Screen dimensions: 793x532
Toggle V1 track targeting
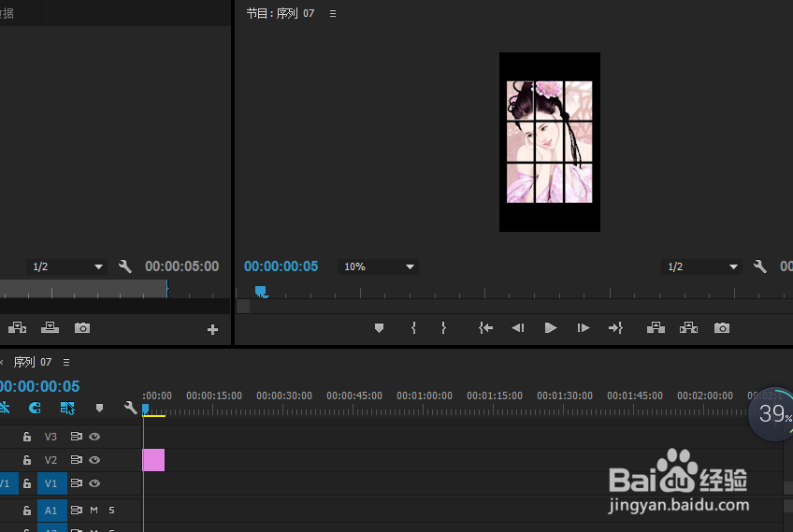click(52, 483)
